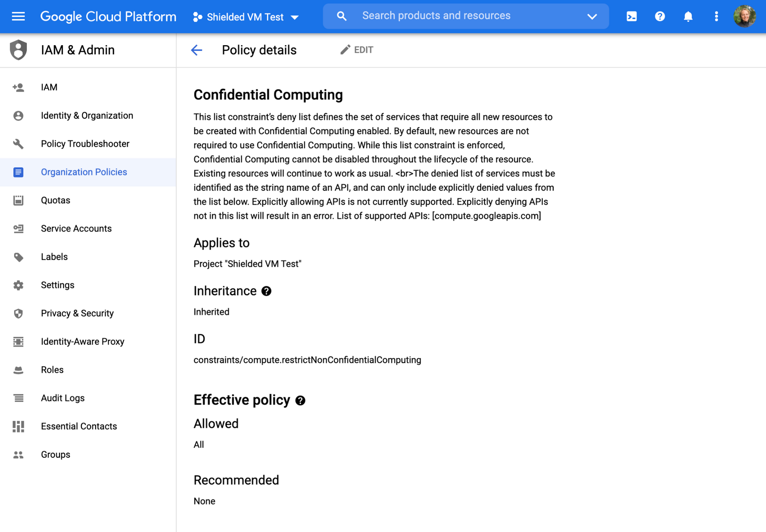Open the Quotas page
This screenshot has height=532, width=766.
coord(88,201)
